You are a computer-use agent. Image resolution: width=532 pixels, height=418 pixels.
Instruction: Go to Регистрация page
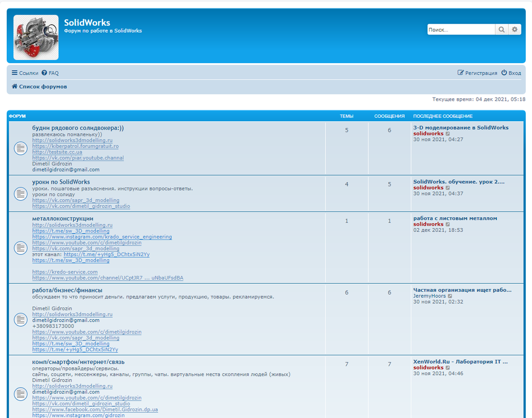477,73
